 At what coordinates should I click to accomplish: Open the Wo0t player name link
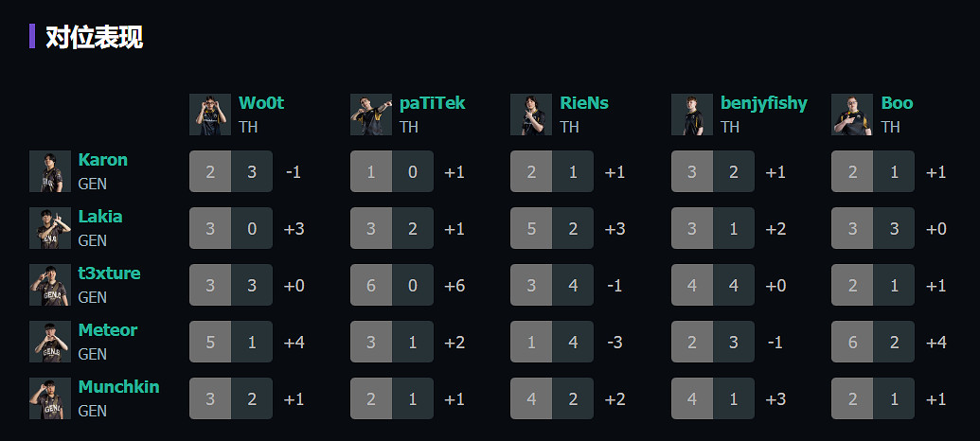pos(261,103)
